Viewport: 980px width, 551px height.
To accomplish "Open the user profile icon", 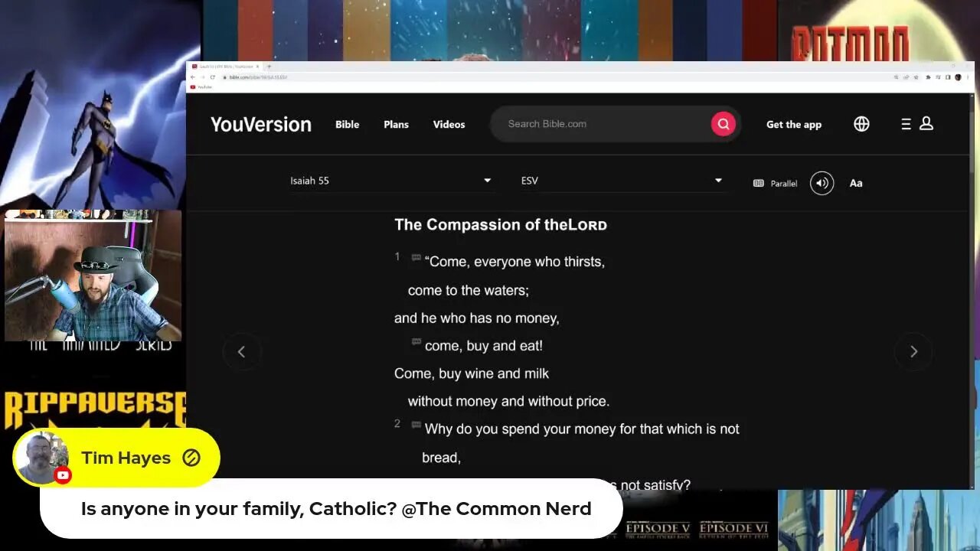I will coord(926,123).
